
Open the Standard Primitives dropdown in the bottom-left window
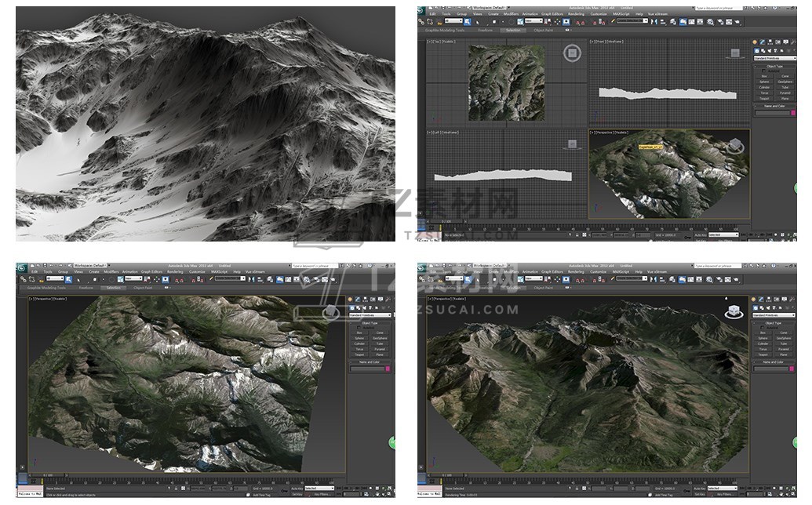pyautogui.click(x=370, y=315)
